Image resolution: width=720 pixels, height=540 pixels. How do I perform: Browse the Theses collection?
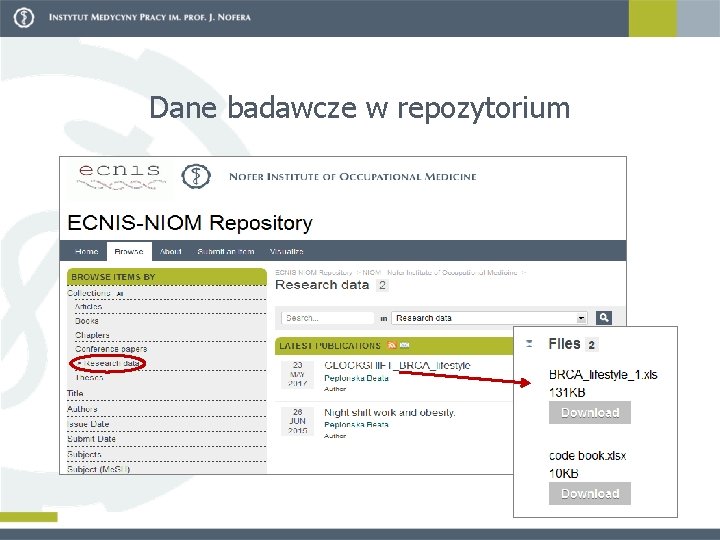90,377
